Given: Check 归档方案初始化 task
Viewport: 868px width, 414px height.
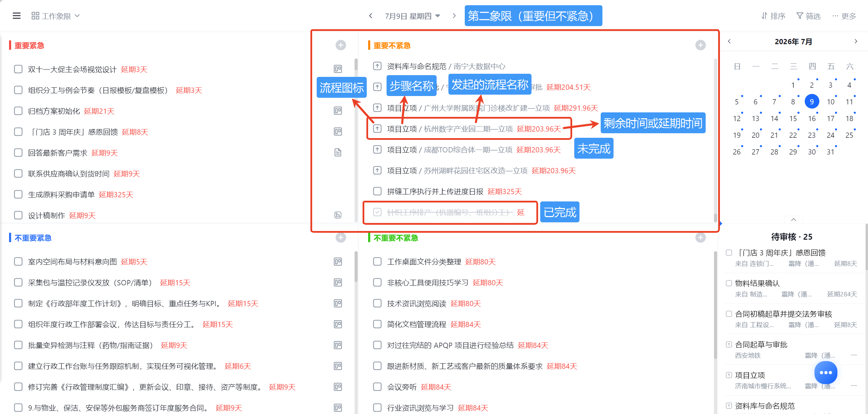Looking at the screenshot, I should (x=18, y=111).
